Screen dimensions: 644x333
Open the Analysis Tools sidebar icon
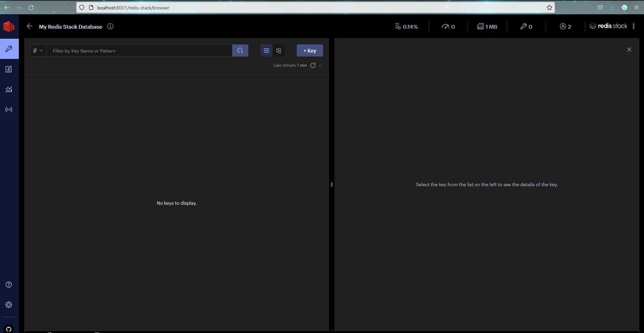click(x=9, y=89)
